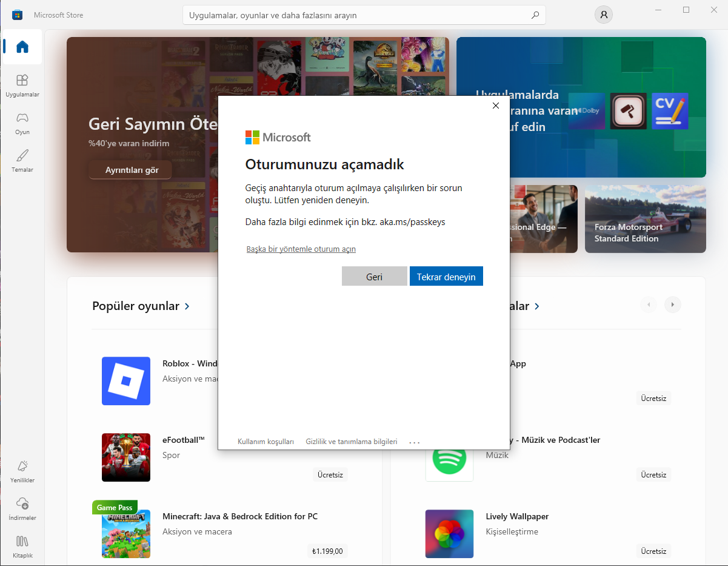Click the Game Pass badge on Minecraft
Screen dimensions: 728x566
point(115,508)
